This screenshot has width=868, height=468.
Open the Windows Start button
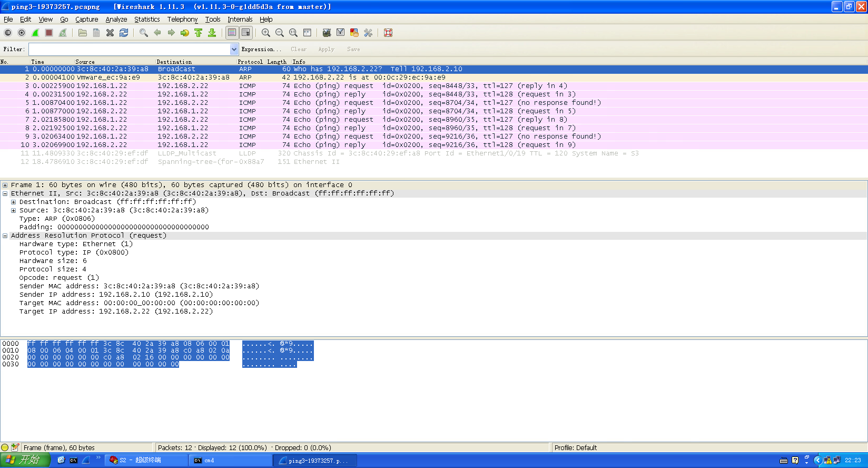[25, 460]
